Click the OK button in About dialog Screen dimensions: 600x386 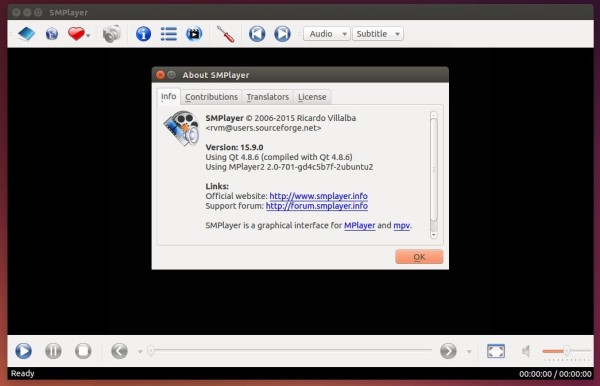[419, 257]
